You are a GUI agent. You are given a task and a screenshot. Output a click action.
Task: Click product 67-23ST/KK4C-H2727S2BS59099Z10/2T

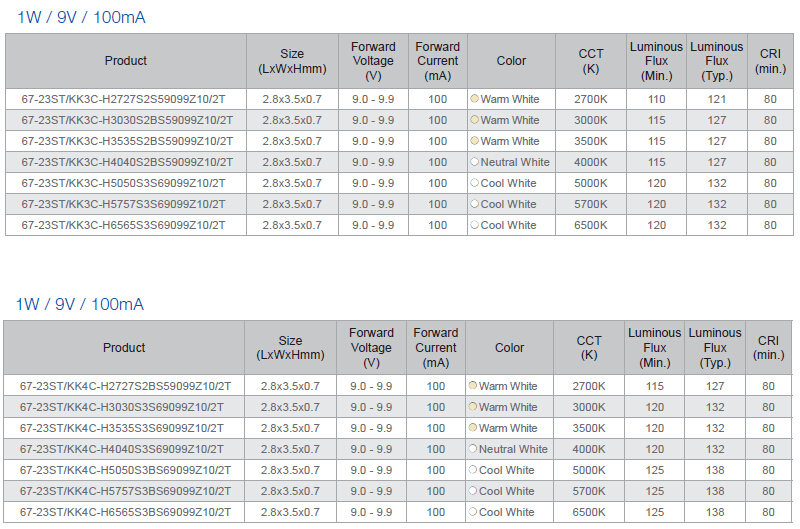pyautogui.click(x=125, y=386)
